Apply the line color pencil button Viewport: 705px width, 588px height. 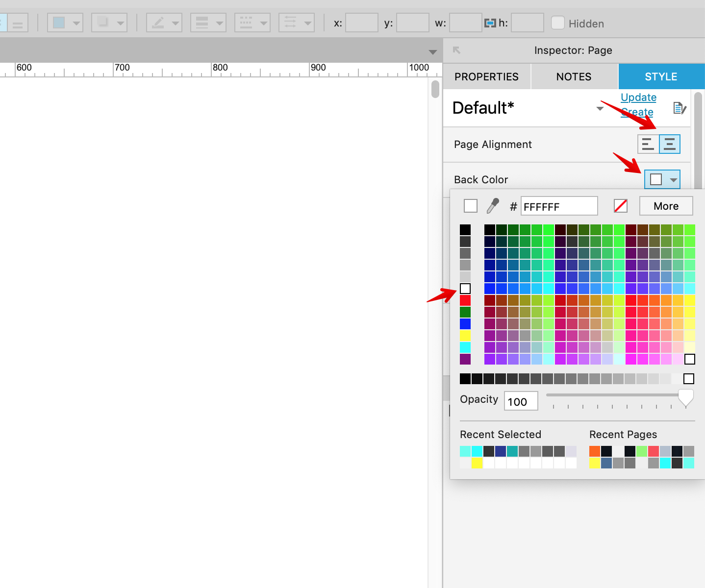pos(158,23)
